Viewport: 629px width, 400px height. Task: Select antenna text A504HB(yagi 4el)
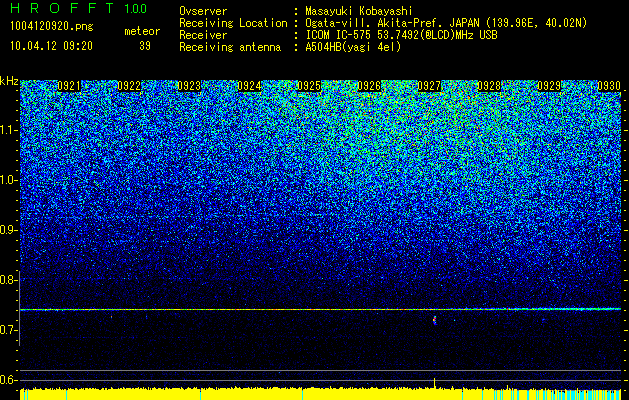pyautogui.click(x=353, y=47)
